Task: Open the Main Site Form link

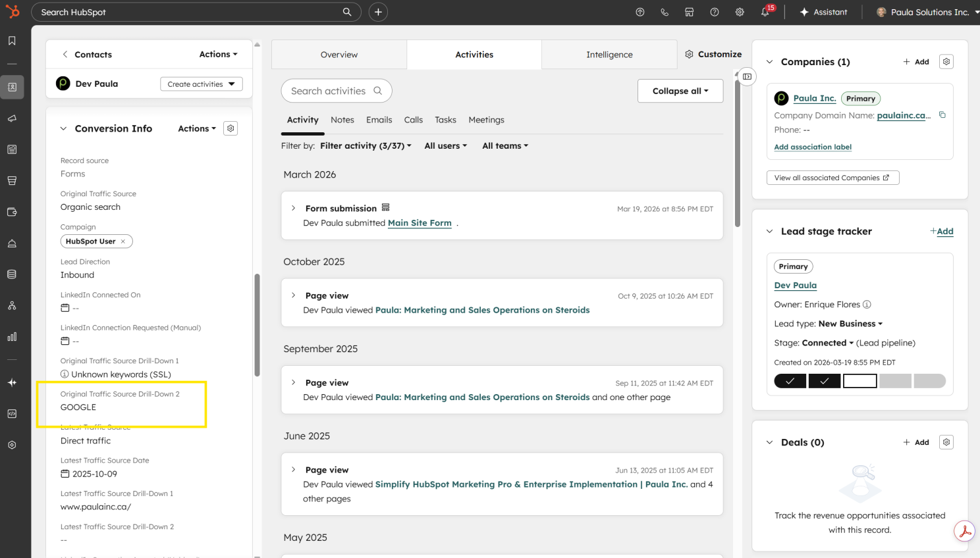Action: pyautogui.click(x=420, y=223)
